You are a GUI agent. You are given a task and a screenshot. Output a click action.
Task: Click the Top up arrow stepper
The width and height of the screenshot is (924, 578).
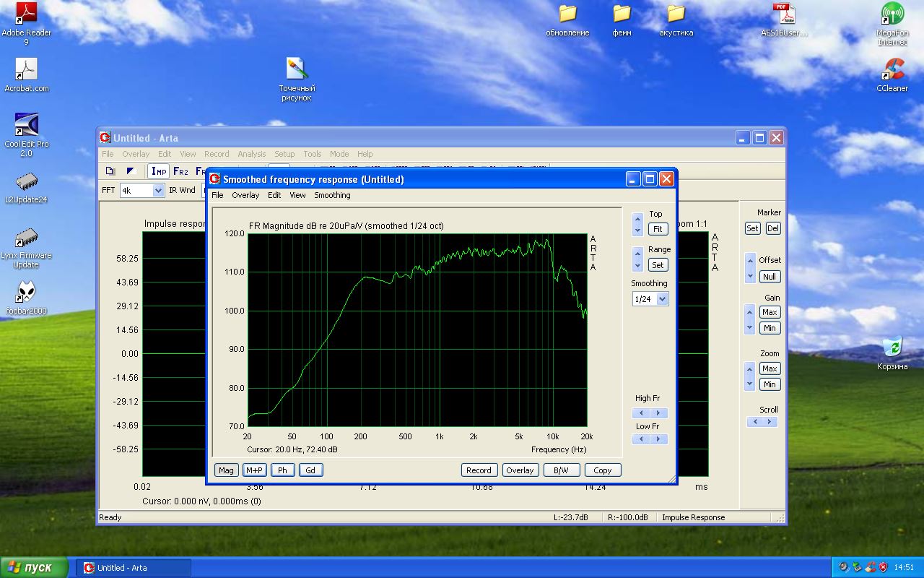click(637, 219)
